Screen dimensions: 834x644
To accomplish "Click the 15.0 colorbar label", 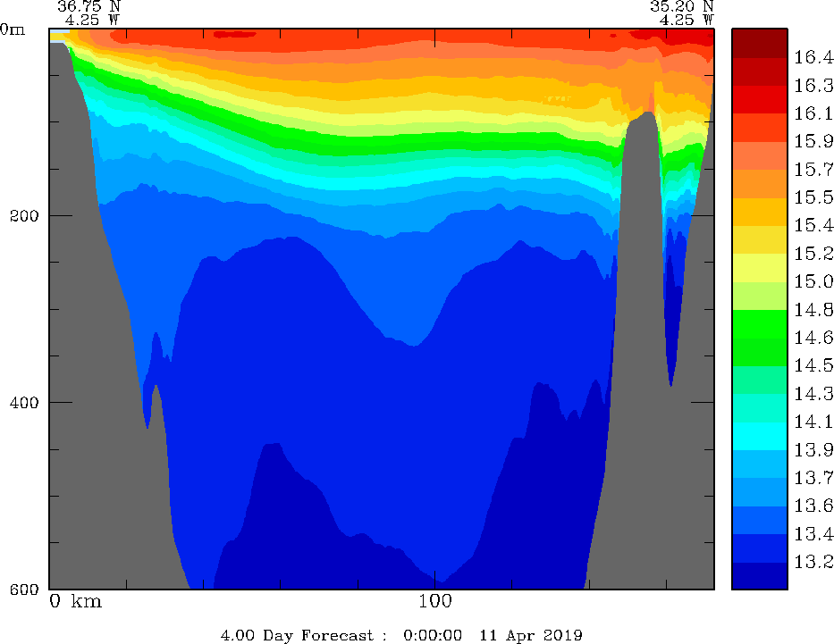I will pos(813,281).
